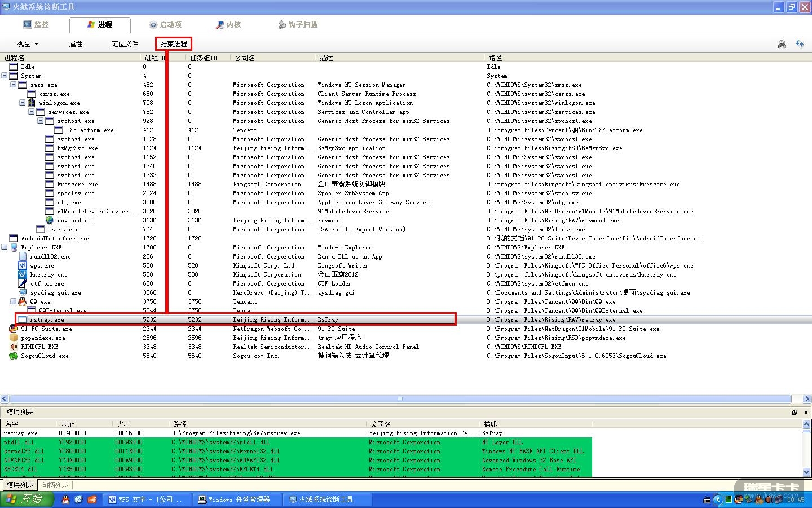Collapse the Explorer.EXE tree node
Viewport: 812px width, 508px height.
pyautogui.click(x=5, y=247)
